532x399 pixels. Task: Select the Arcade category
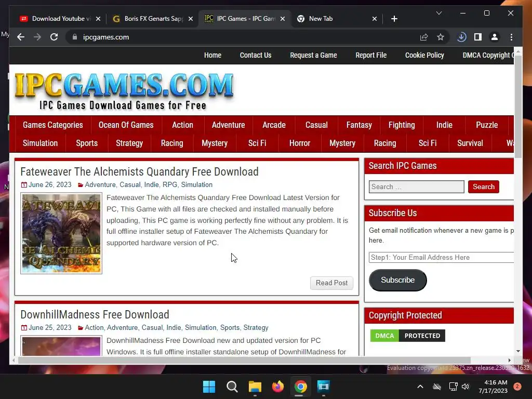tap(274, 125)
